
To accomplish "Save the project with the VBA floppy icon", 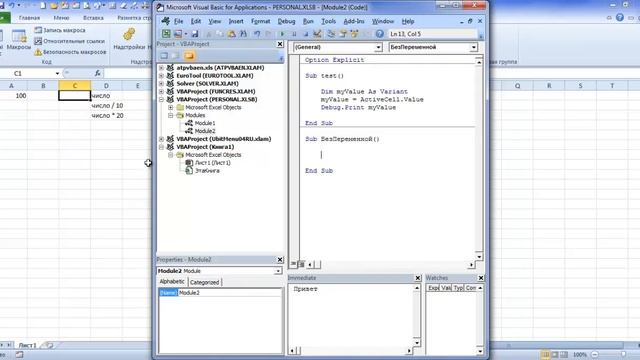I will pos(195,34).
